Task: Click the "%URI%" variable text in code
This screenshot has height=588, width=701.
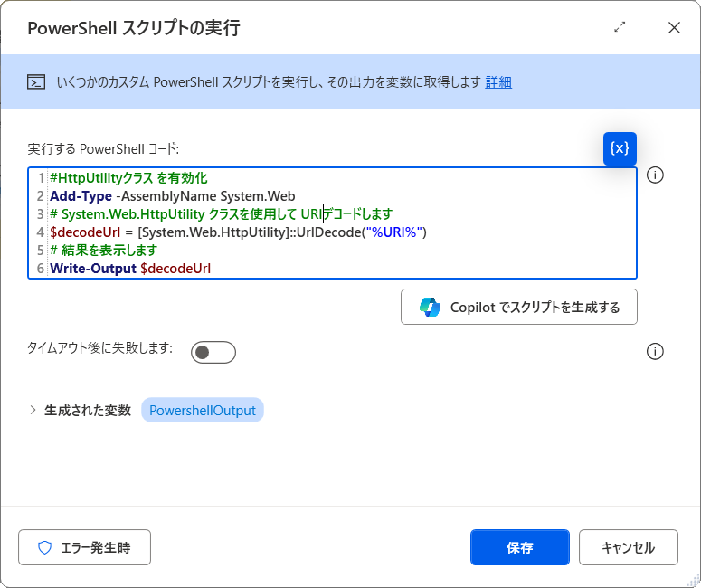Action: pos(394,232)
